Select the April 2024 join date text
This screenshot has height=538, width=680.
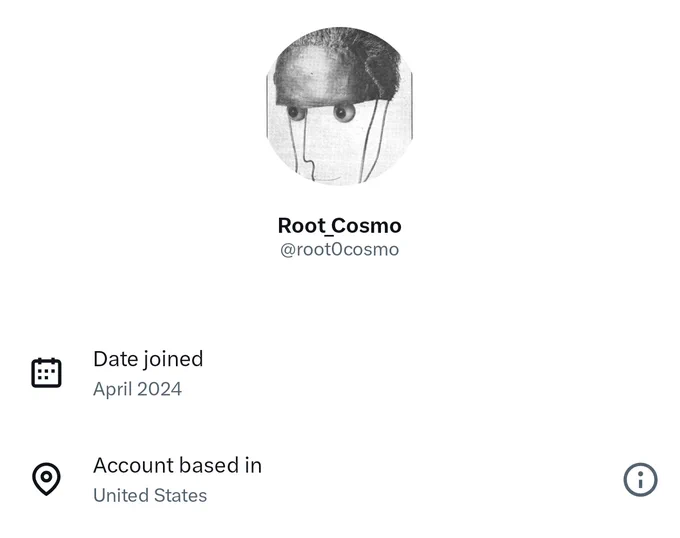pos(137,389)
